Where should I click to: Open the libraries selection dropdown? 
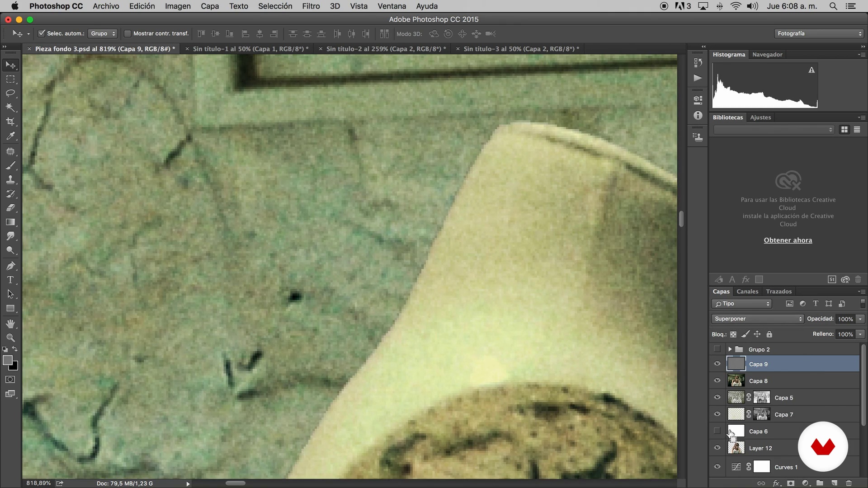pyautogui.click(x=774, y=130)
